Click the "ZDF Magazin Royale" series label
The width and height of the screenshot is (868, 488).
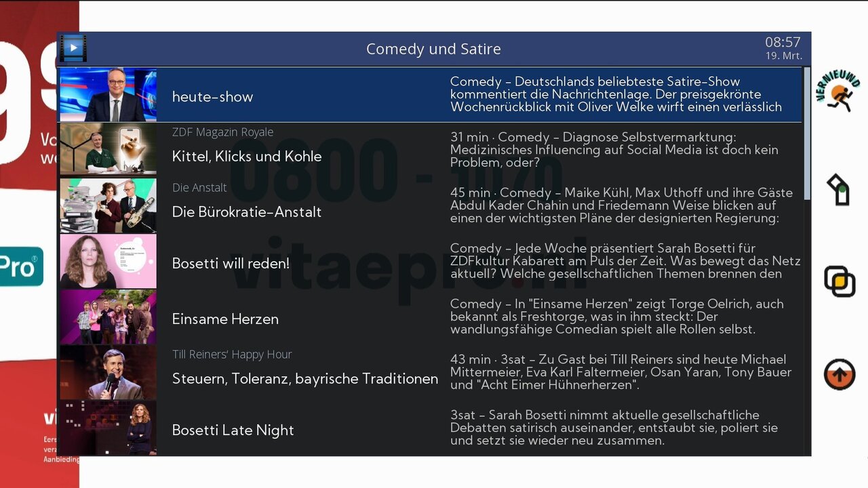point(223,132)
